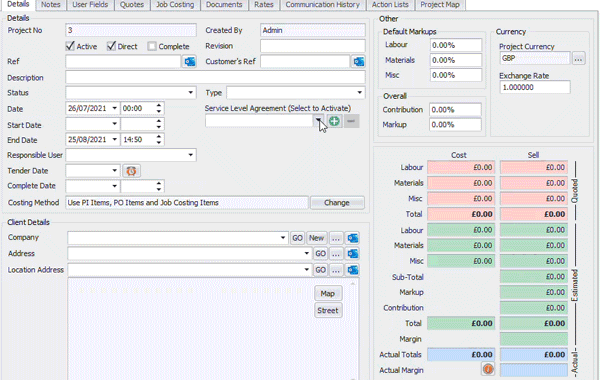Open the Type dropdown
This screenshot has width=600, height=380.
359,93
